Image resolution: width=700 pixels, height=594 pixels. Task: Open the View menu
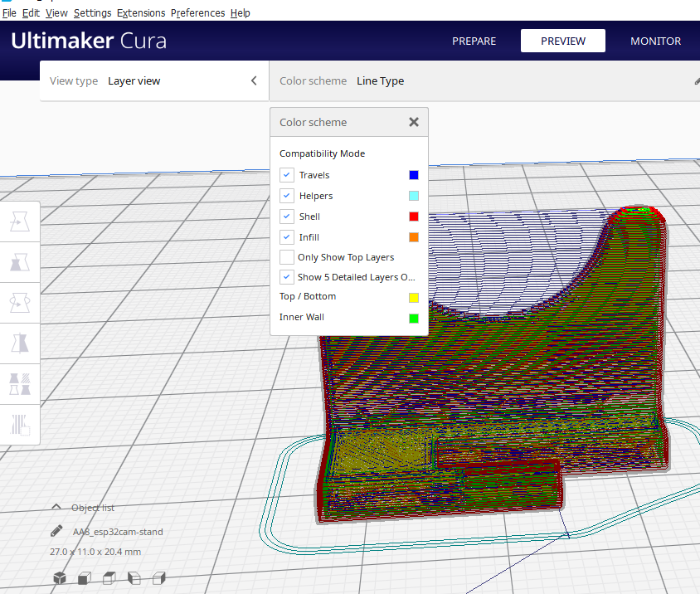point(56,13)
